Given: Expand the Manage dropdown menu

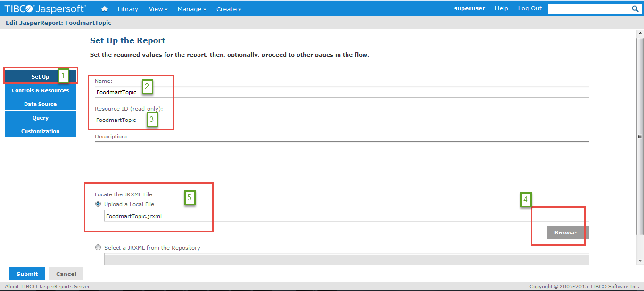Looking at the screenshot, I should 192,9.
